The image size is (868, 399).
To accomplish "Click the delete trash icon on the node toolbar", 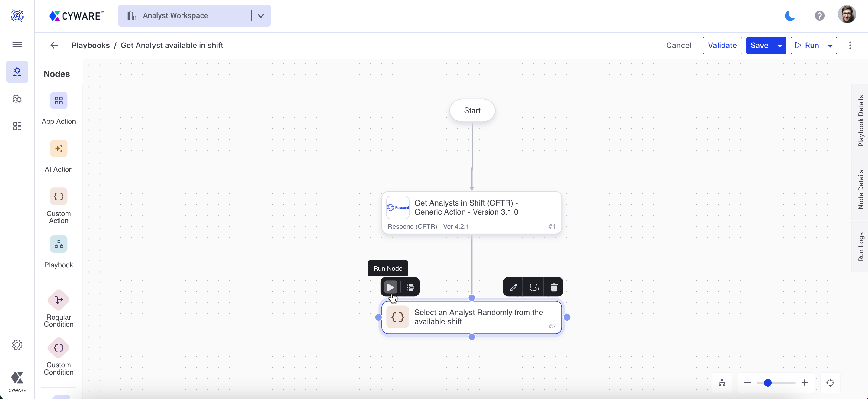I will coord(554,287).
